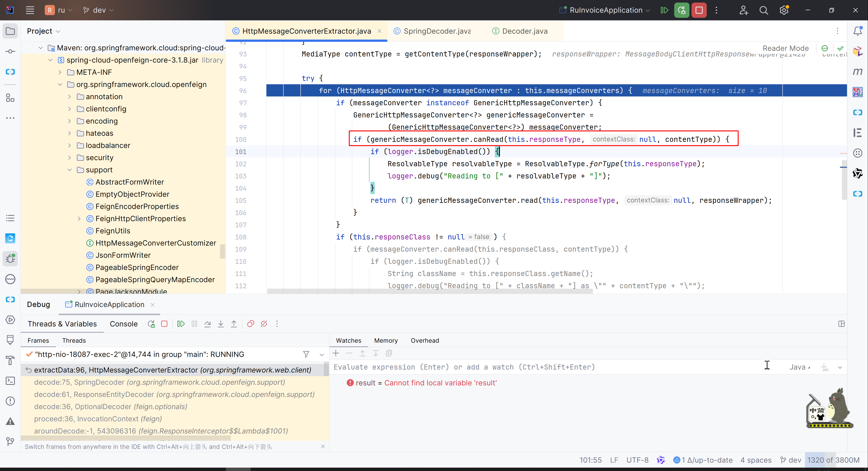The height and width of the screenshot is (471, 868).
Task: Click line separator LF in status bar
Action: [614, 460]
